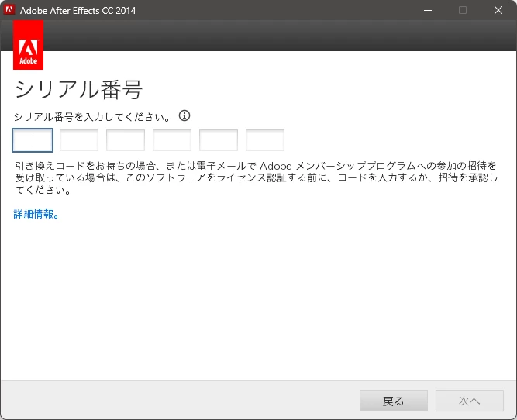Minimize the After Effects installer window
The height and width of the screenshot is (420, 517).
tap(428, 10)
